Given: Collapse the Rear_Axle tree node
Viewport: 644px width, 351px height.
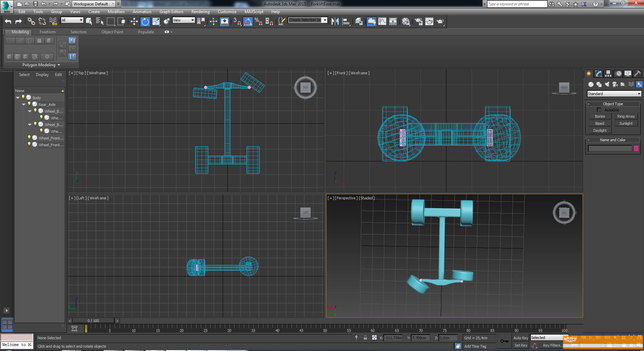Looking at the screenshot, I should 24,105.
